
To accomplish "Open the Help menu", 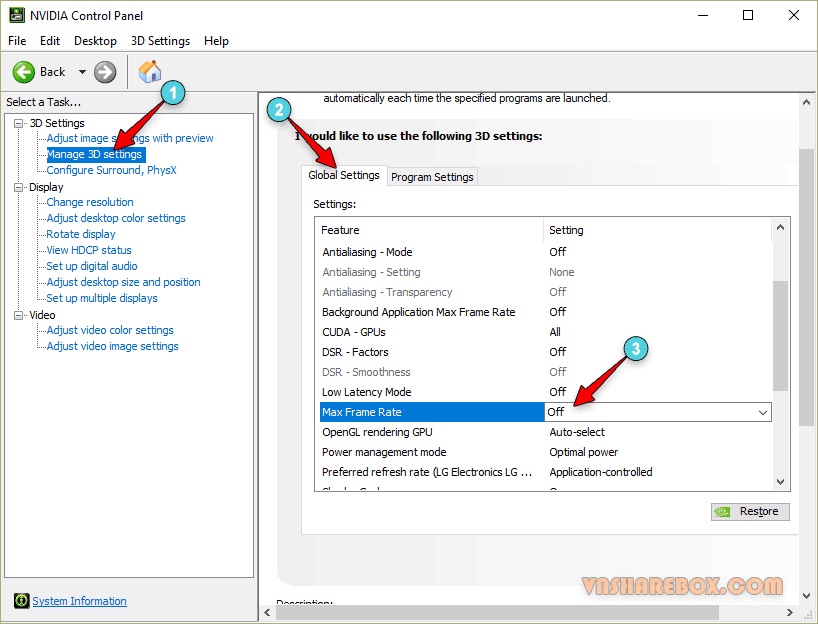I will (216, 41).
